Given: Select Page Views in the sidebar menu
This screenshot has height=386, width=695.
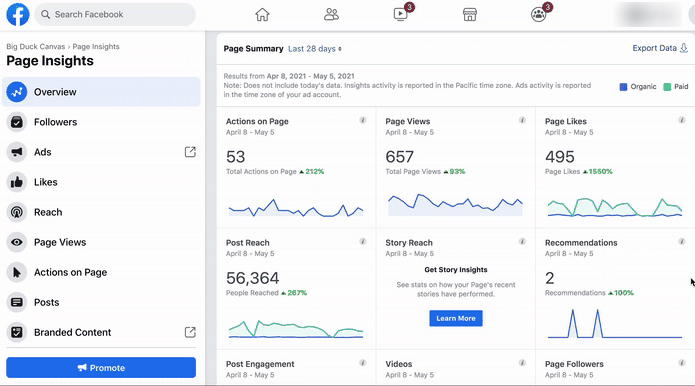Looking at the screenshot, I should click(101, 242).
